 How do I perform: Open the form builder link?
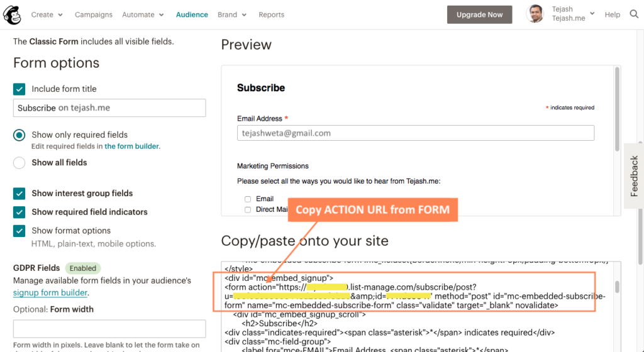click(131, 146)
